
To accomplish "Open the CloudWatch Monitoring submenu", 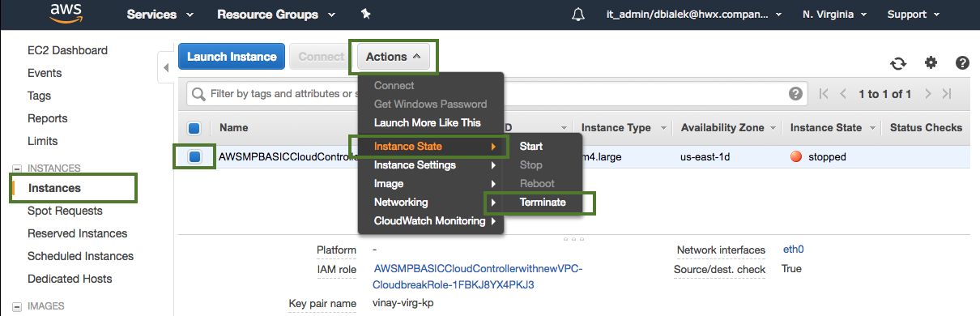I will coord(431,221).
